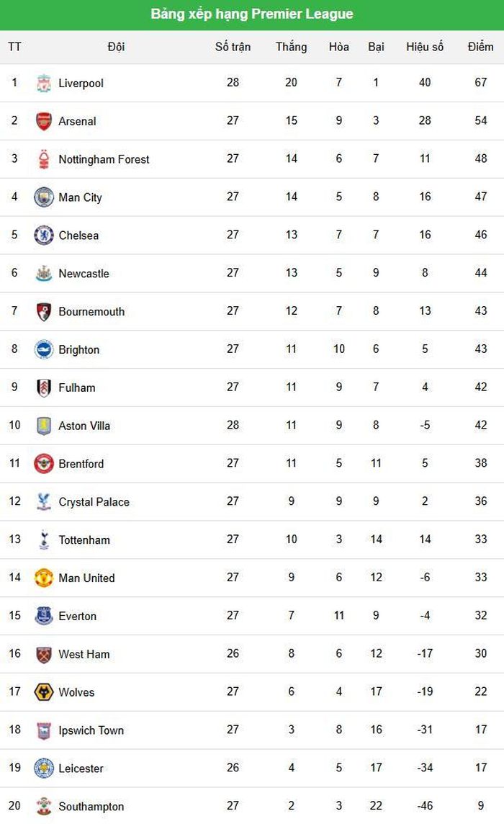
Task: Click the Wolves club logo
Action: coord(44,692)
